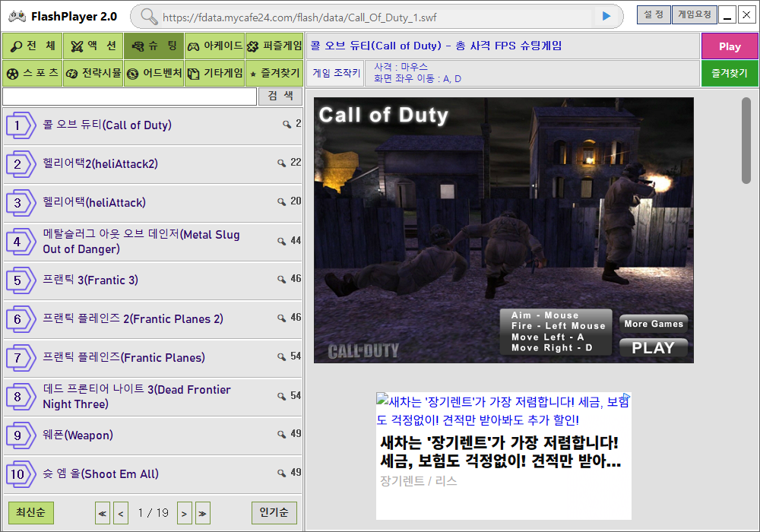The image size is (760, 532).
Task: Select the 아케이드 arcade category
Action: tap(215, 46)
